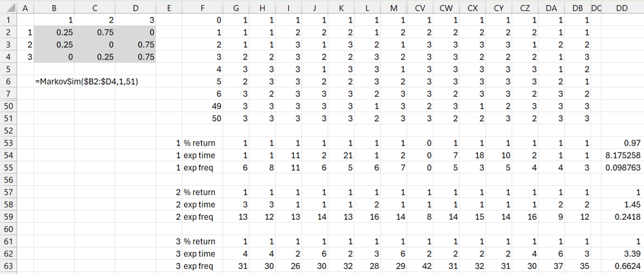The image size is (644, 274).
Task: Select cell D4 showing 0.75
Action: 136,57
